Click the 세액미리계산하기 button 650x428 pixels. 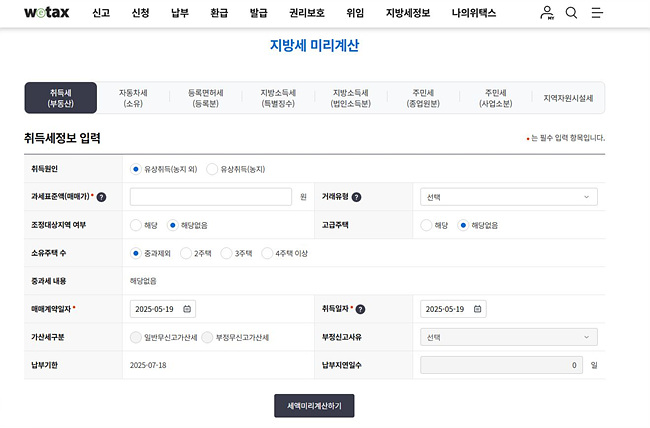coord(314,406)
